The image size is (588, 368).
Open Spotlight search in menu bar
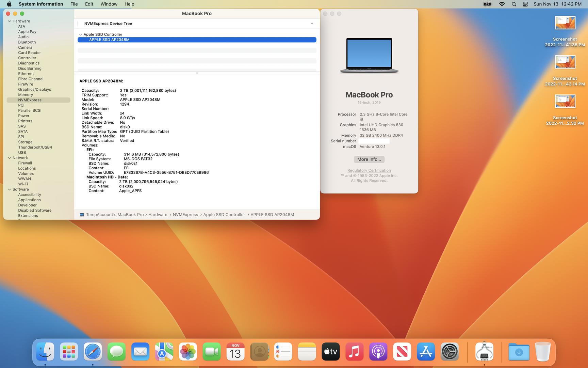coord(514,4)
